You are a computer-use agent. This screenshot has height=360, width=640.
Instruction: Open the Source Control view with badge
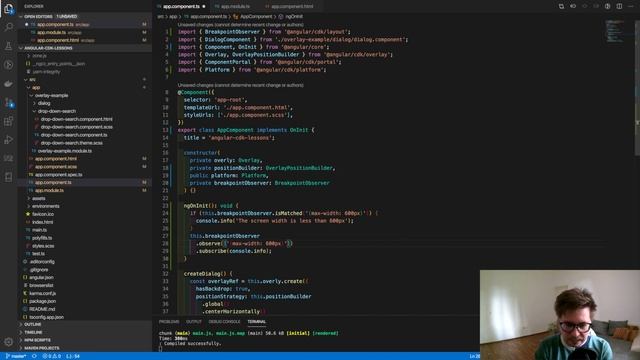(x=9, y=102)
